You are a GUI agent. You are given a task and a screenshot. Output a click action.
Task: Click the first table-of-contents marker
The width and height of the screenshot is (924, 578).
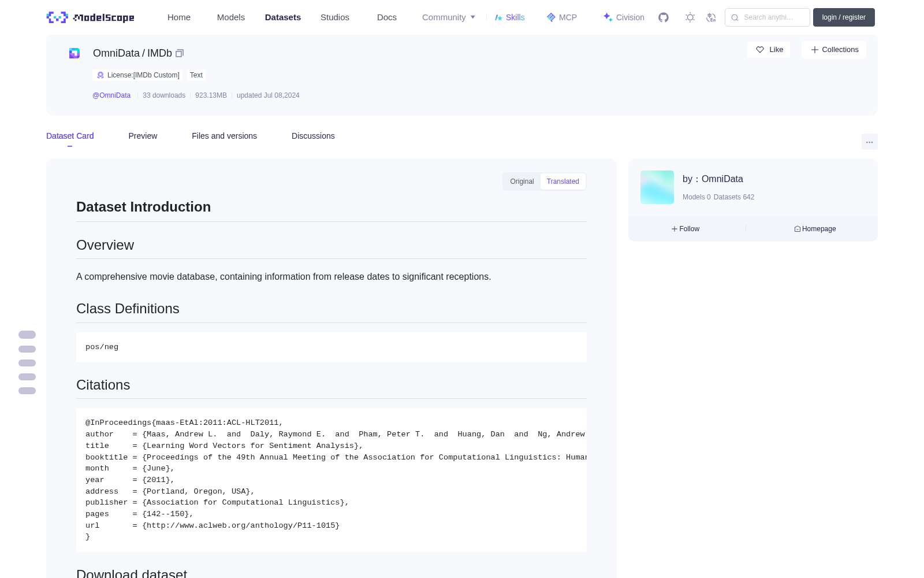[x=27, y=335]
